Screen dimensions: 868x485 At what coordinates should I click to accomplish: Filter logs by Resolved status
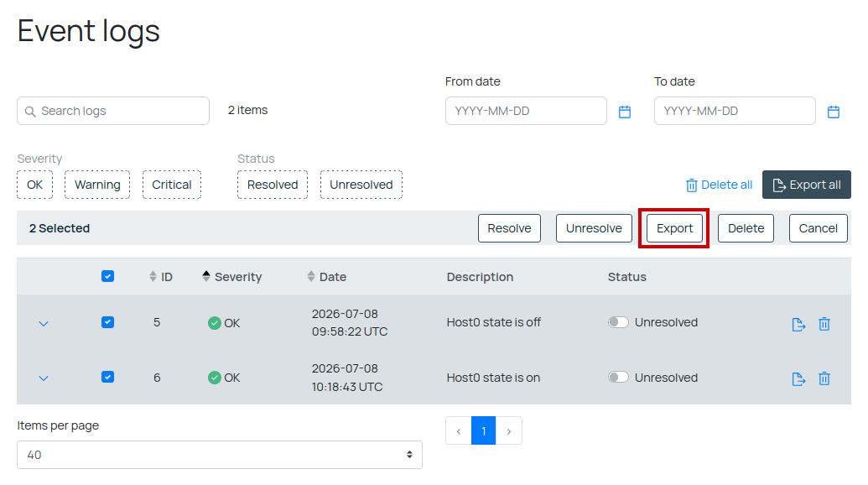click(x=273, y=185)
